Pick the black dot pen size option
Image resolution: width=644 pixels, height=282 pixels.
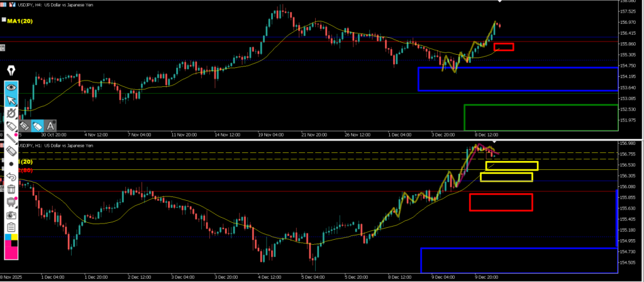[x=11, y=163]
